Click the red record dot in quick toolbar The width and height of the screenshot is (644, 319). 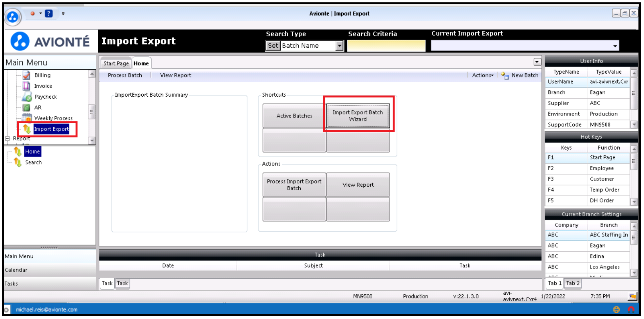click(32, 13)
